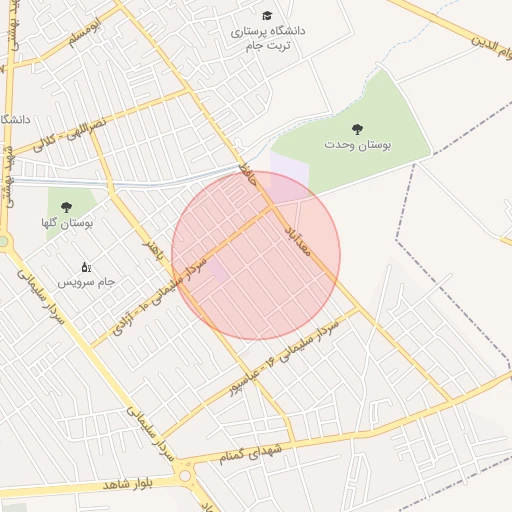Click the ابومسلم street label
The image size is (512, 512).
click(85, 32)
